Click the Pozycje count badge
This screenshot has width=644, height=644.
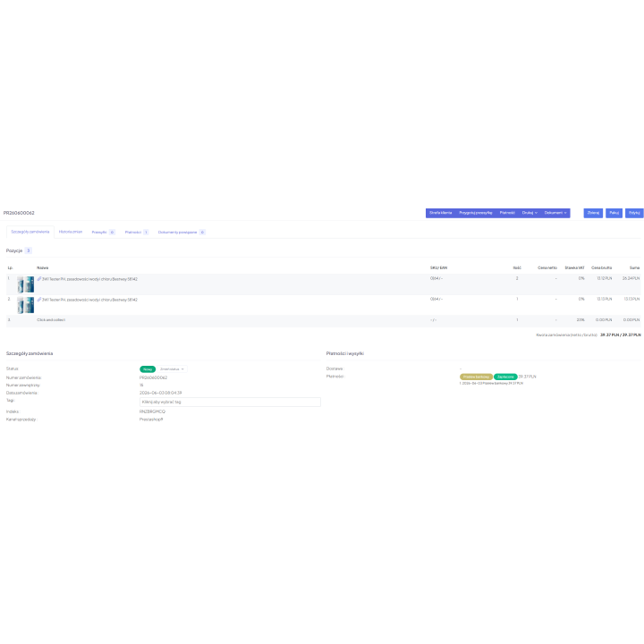pyautogui.click(x=29, y=250)
